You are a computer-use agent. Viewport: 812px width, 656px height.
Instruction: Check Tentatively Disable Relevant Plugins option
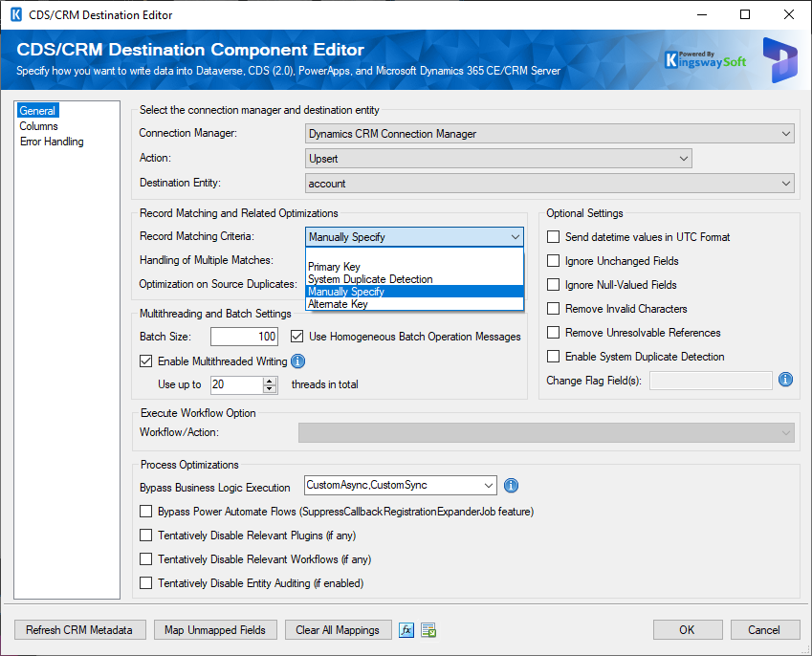click(x=145, y=536)
